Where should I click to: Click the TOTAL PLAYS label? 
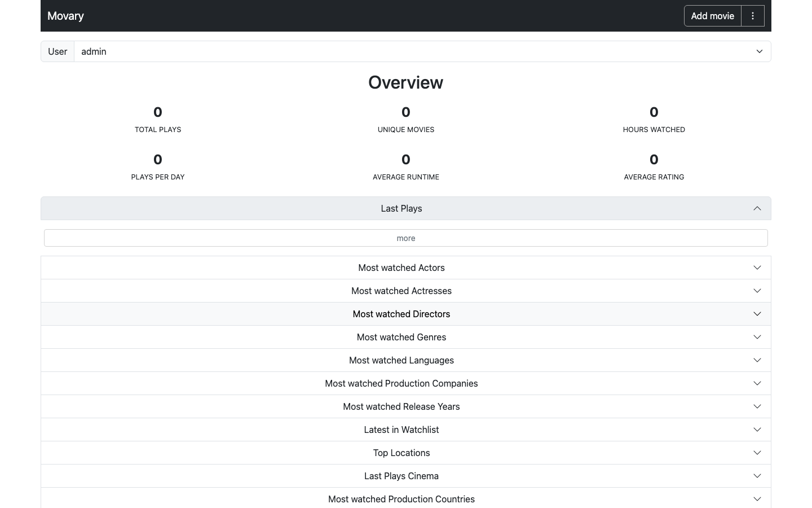pos(158,130)
